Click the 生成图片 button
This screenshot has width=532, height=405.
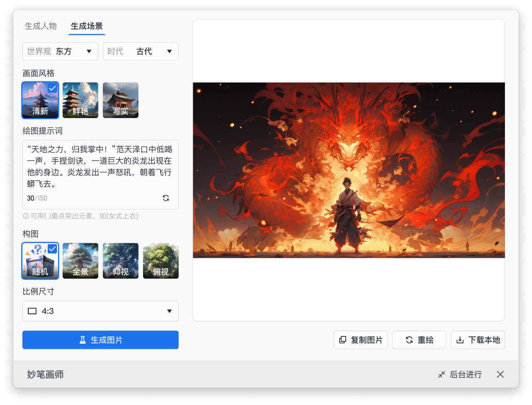pos(100,340)
